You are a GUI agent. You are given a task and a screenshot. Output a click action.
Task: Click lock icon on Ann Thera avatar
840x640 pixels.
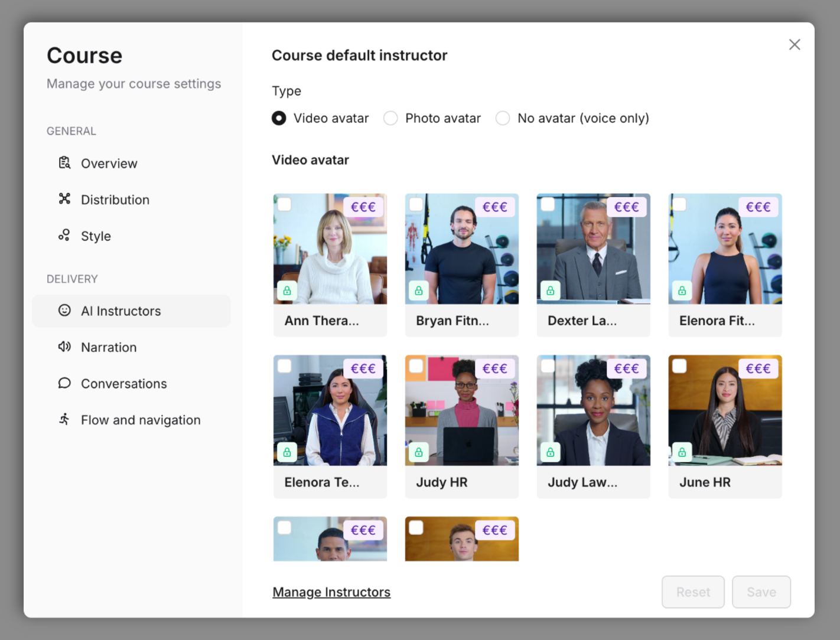pyautogui.click(x=286, y=290)
